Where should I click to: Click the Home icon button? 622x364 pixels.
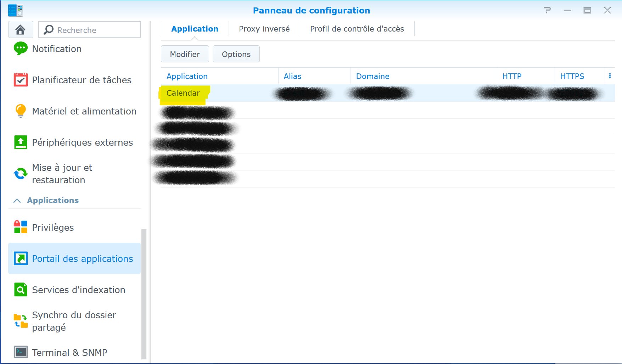click(x=21, y=30)
